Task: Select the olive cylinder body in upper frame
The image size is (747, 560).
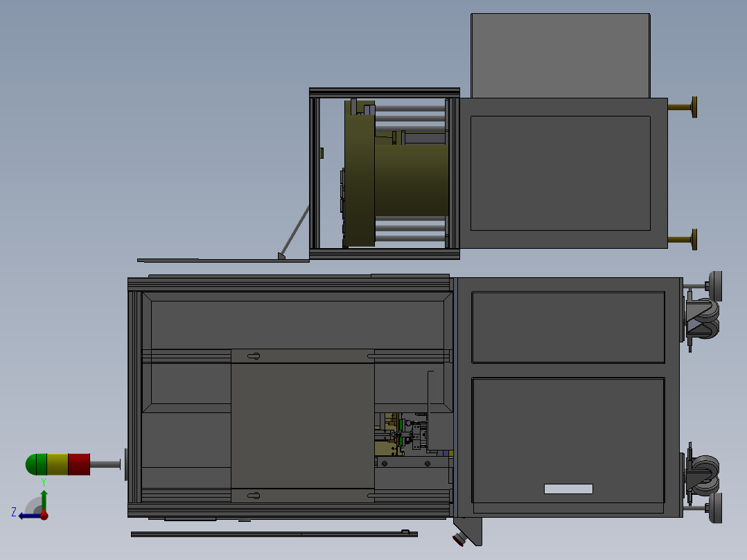Action: pos(412,180)
